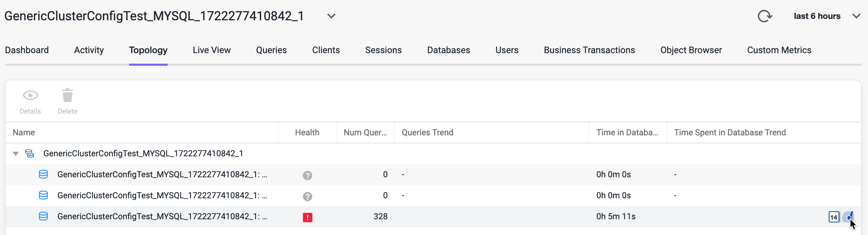
Task: Open the Details eye icon in toolbar
Action: 30,95
